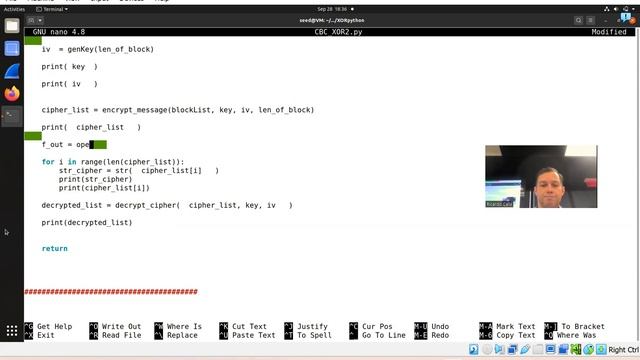Click the red hash separator line
640x360 pixels.
point(111,292)
